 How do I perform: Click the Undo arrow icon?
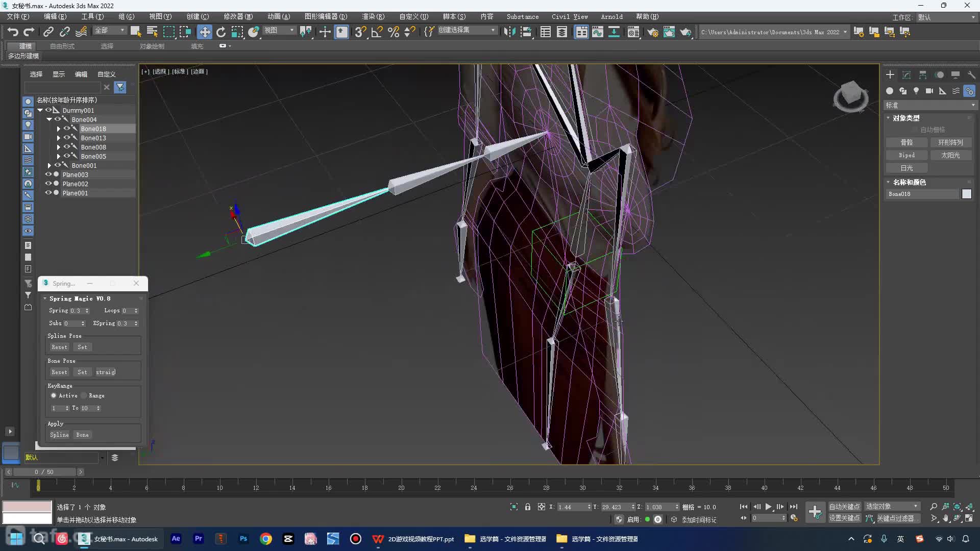[13, 32]
